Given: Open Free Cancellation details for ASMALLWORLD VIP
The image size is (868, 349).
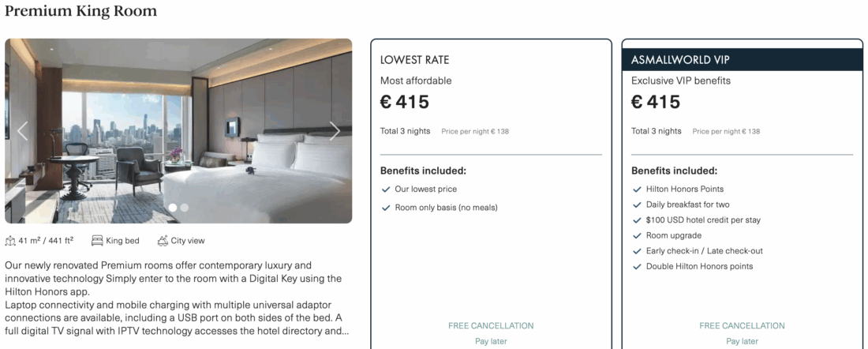Looking at the screenshot, I should [742, 325].
